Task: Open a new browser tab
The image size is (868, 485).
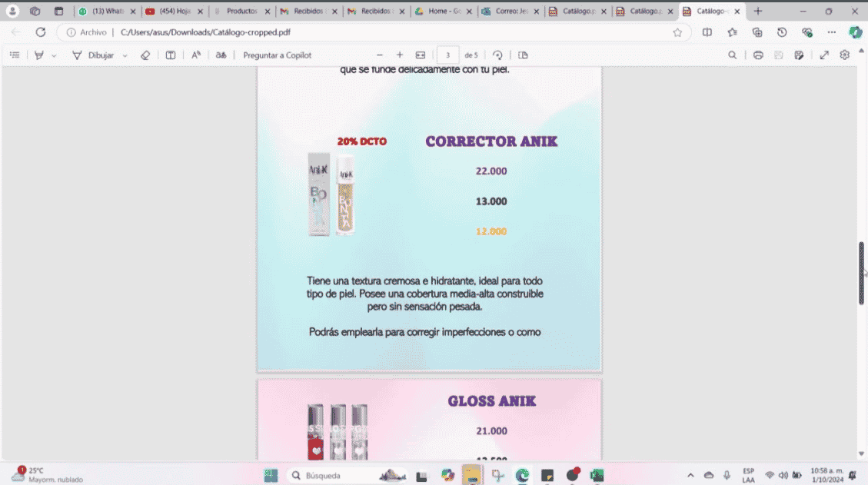Action: pyautogui.click(x=758, y=11)
